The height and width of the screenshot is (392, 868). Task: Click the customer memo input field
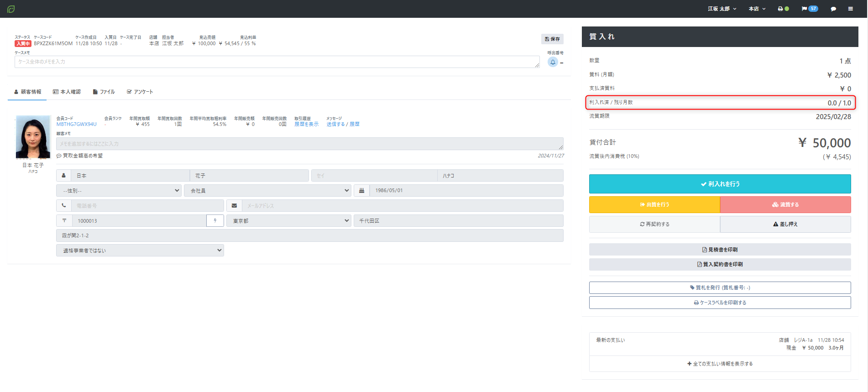pyautogui.click(x=310, y=144)
